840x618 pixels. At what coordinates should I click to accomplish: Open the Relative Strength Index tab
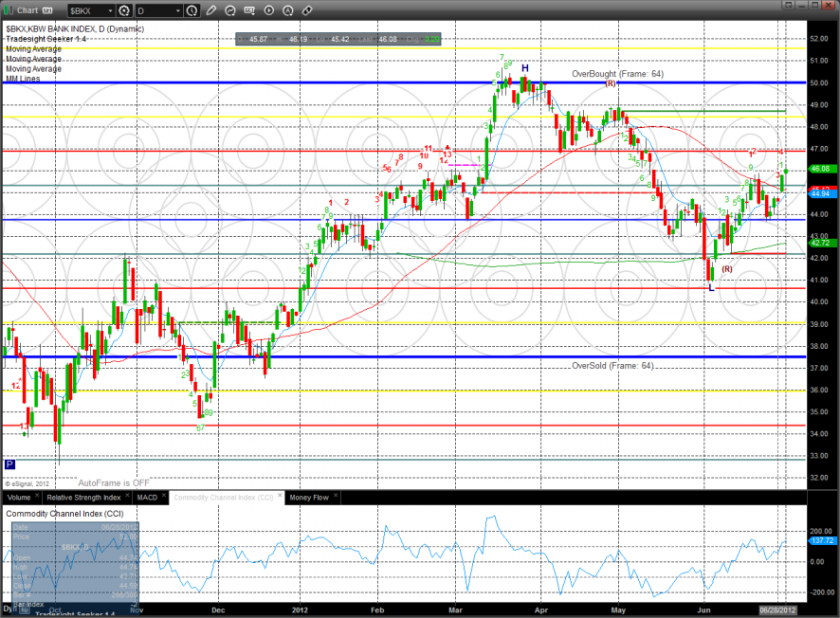(x=85, y=497)
